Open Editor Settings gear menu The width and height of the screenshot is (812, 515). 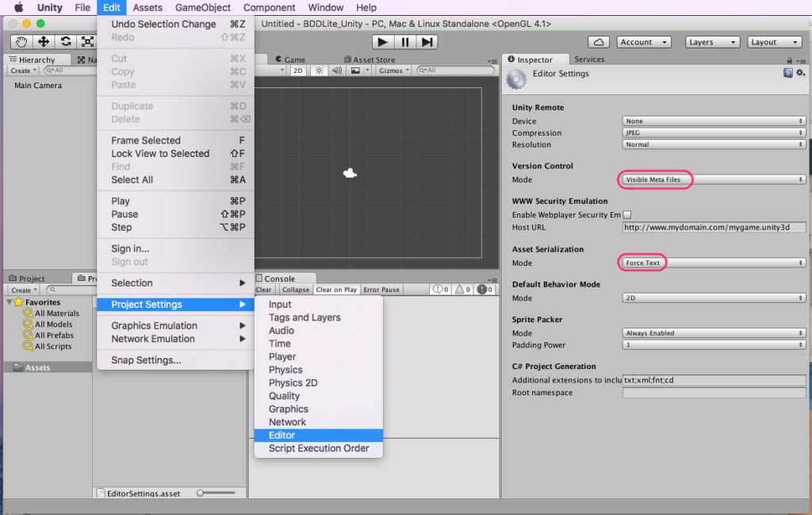click(801, 73)
